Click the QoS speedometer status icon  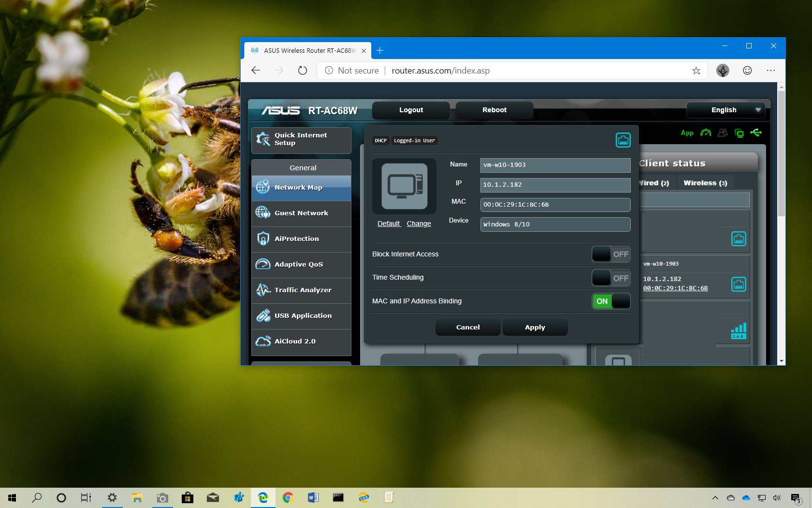[706, 133]
